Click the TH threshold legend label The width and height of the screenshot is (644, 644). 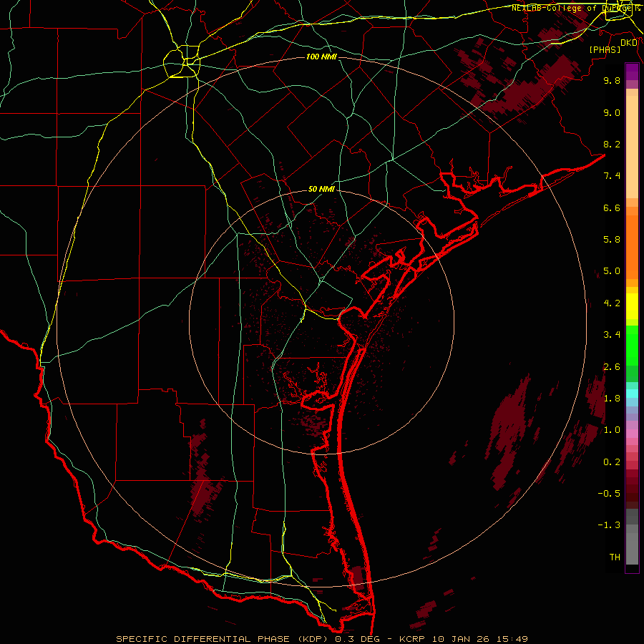click(x=615, y=557)
